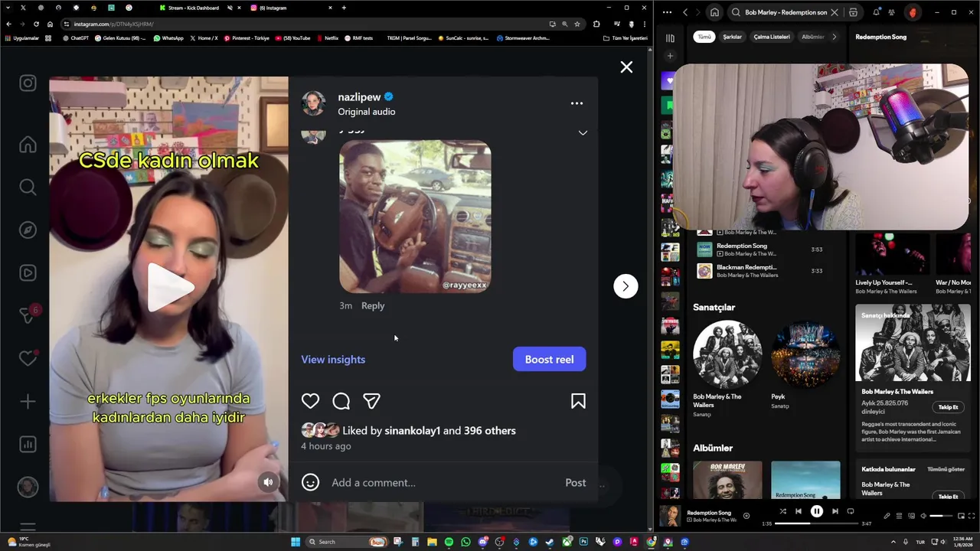Click the Boost reel button
This screenshot has height=551, width=980.
click(549, 359)
